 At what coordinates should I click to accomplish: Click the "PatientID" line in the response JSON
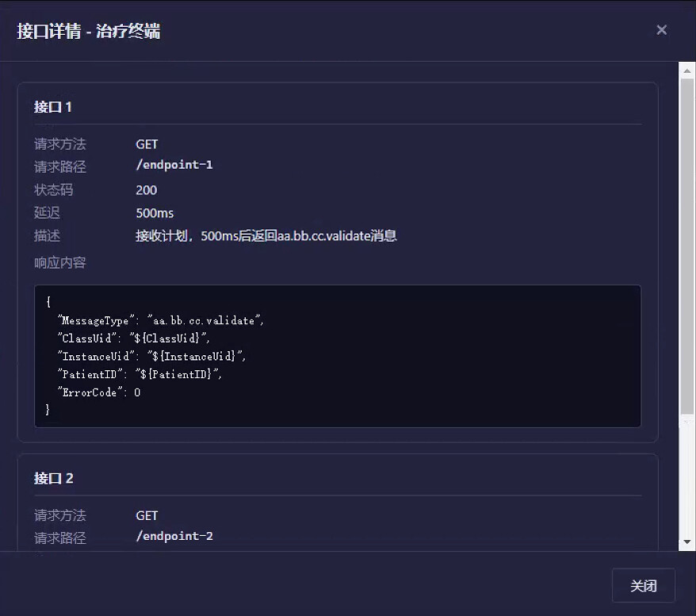[x=140, y=374]
